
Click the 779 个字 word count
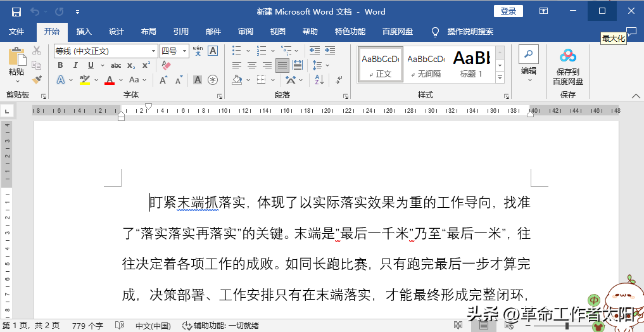tap(87, 326)
